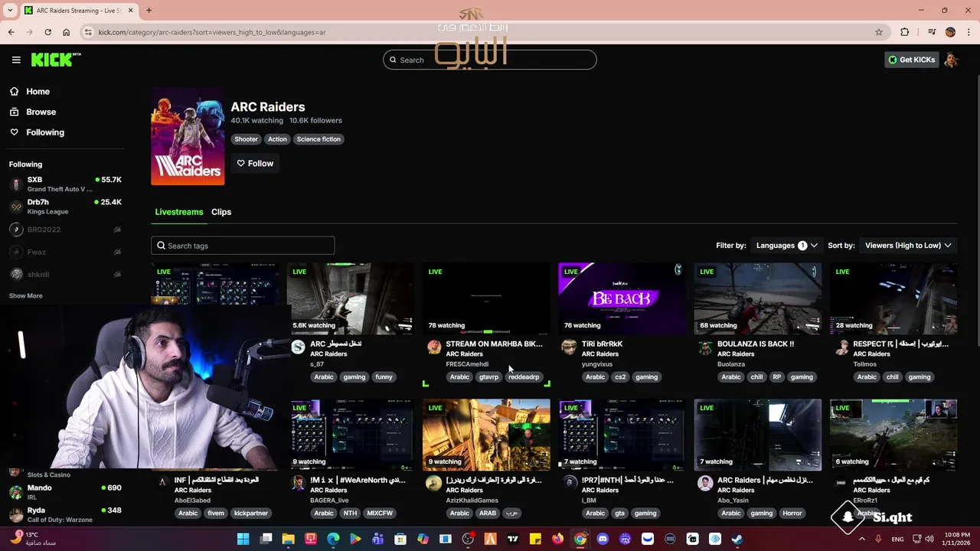Open Ryda channel in sidebar
980x551 pixels.
click(x=65, y=514)
